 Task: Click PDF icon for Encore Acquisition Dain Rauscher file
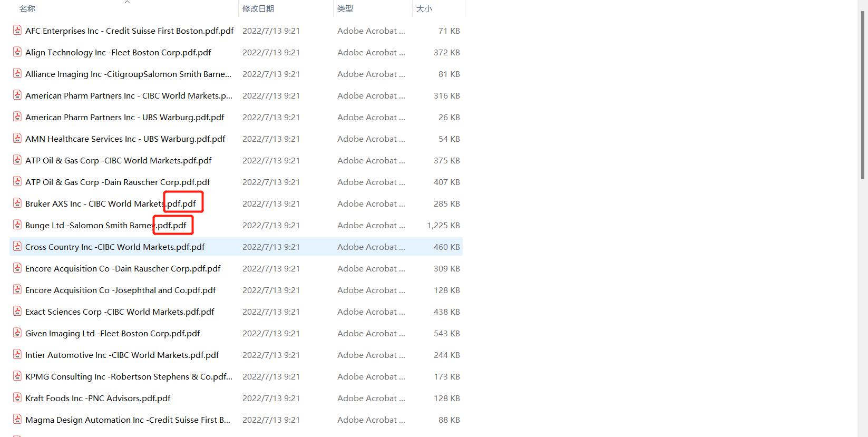click(17, 268)
